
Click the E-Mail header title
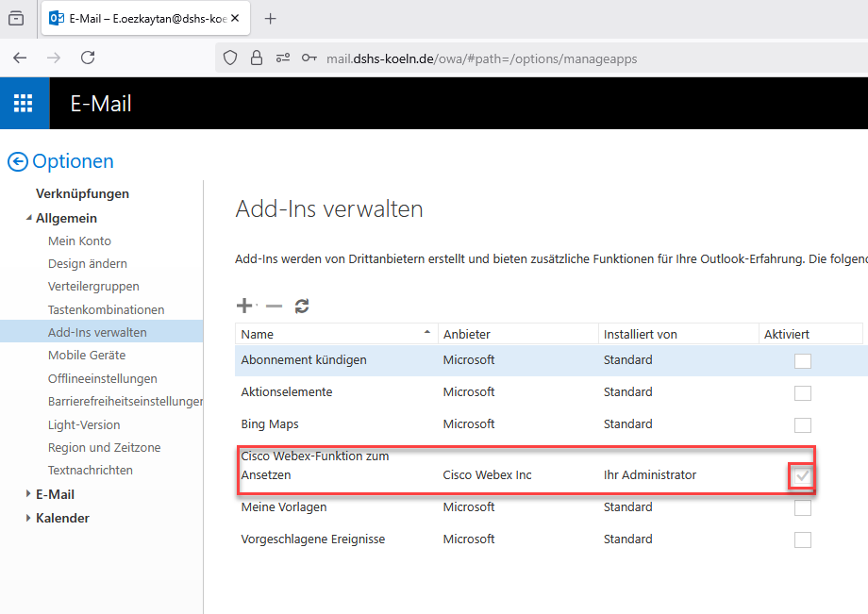coord(101,104)
